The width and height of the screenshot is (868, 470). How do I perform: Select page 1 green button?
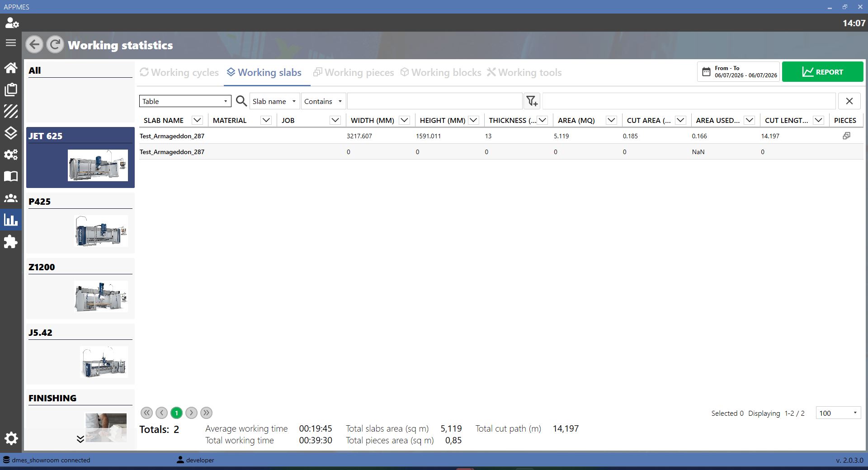(176, 413)
